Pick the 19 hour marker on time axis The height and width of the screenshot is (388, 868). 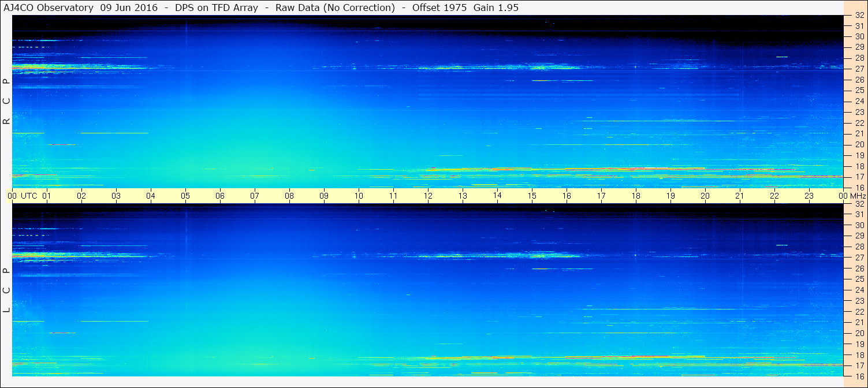click(x=670, y=196)
